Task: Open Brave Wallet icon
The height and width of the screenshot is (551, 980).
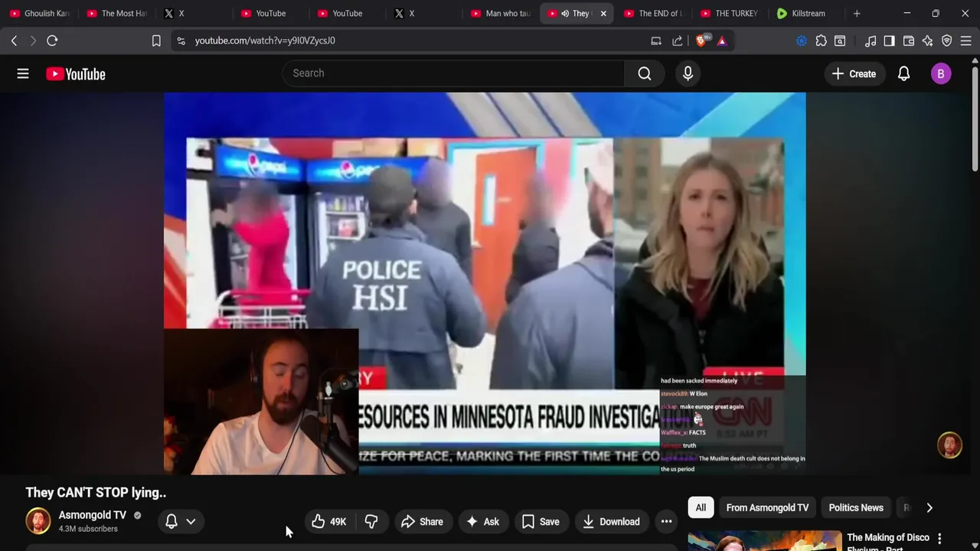Action: click(909, 41)
